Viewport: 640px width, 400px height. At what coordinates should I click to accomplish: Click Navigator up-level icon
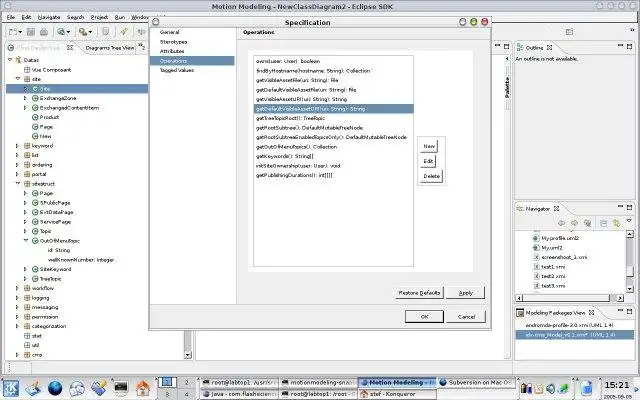coord(587,223)
